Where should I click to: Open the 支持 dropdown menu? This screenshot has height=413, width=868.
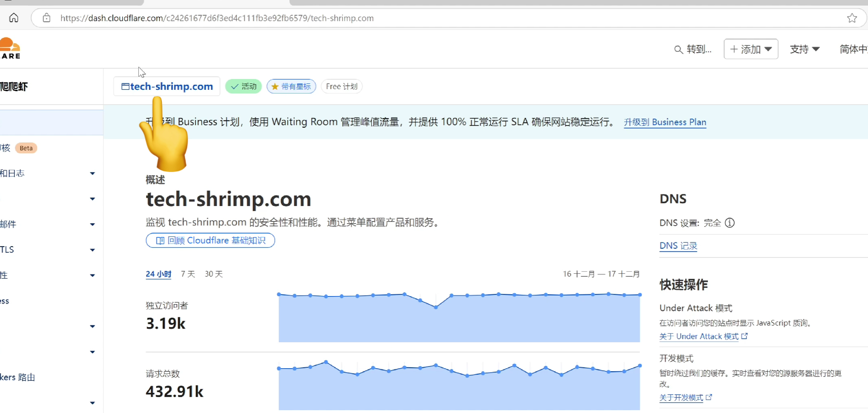point(805,49)
